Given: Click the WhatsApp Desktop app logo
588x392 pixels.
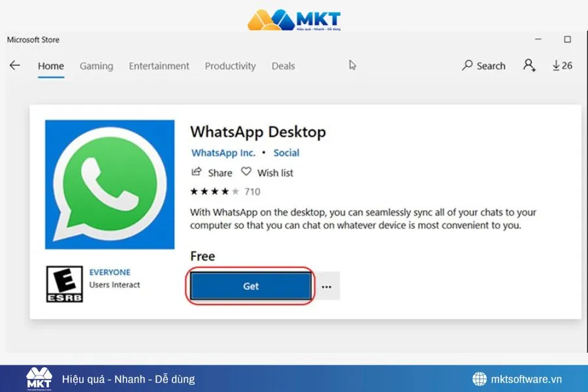Looking at the screenshot, I should click(110, 184).
